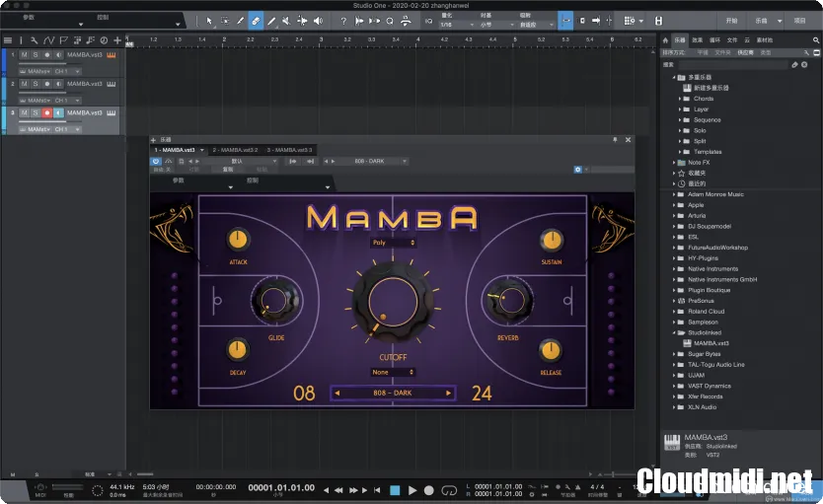
Task: Click the browser Home icon
Action: 664,40
